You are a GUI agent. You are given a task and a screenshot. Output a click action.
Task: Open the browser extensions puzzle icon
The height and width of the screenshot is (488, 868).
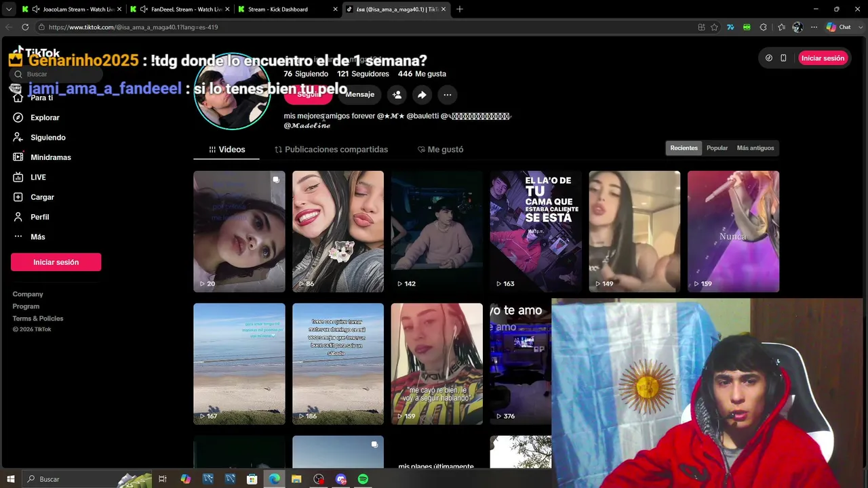763,27
